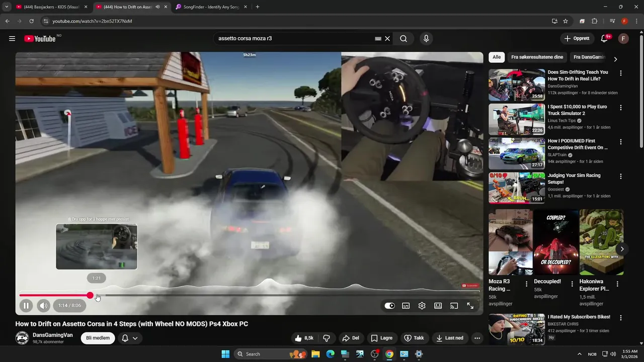Open the DansGamingVan channel avatar
Image resolution: width=644 pixels, height=362 pixels.
pyautogui.click(x=22, y=338)
